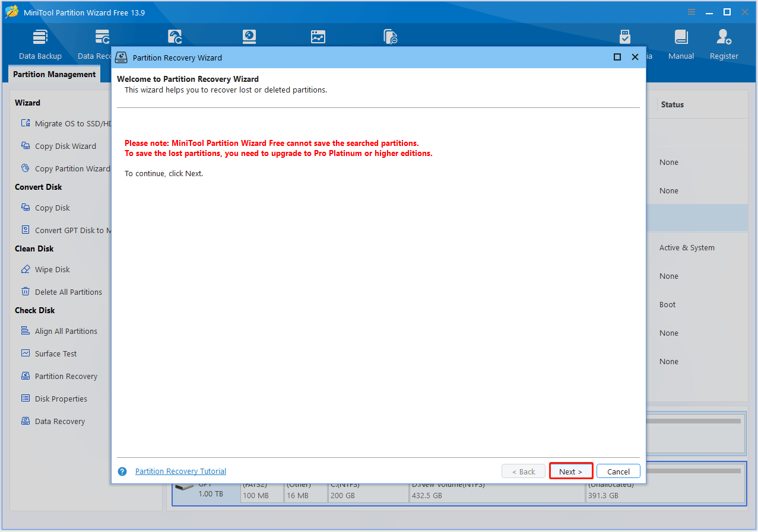Launch Migrate OS to SSD/HD wizard
The height and width of the screenshot is (532, 758).
[66, 123]
